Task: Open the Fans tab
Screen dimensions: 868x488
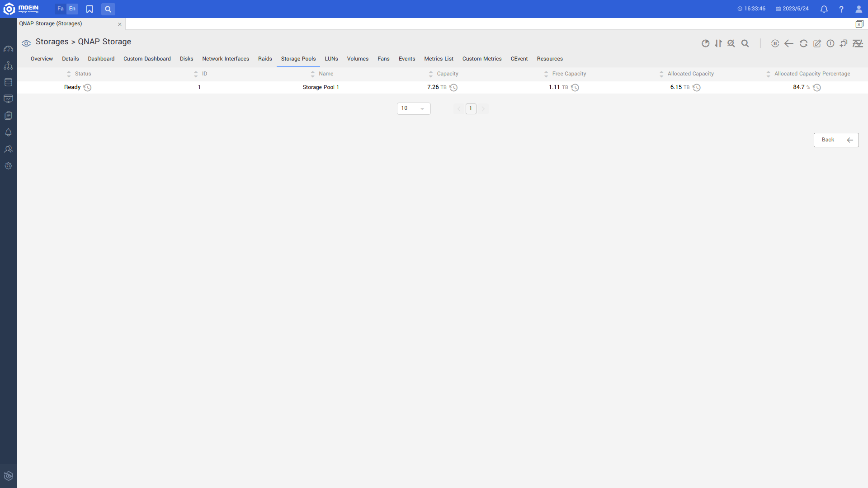Action: [x=383, y=59]
